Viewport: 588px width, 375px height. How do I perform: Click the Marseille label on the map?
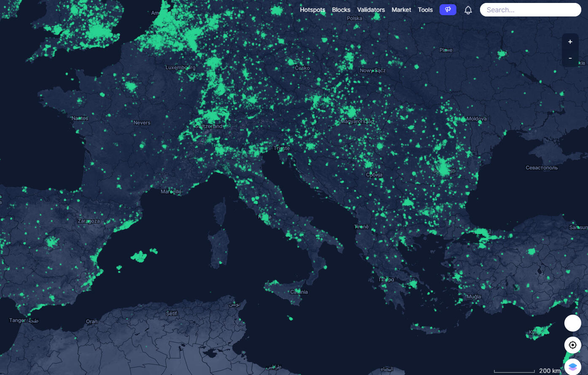tap(171, 192)
